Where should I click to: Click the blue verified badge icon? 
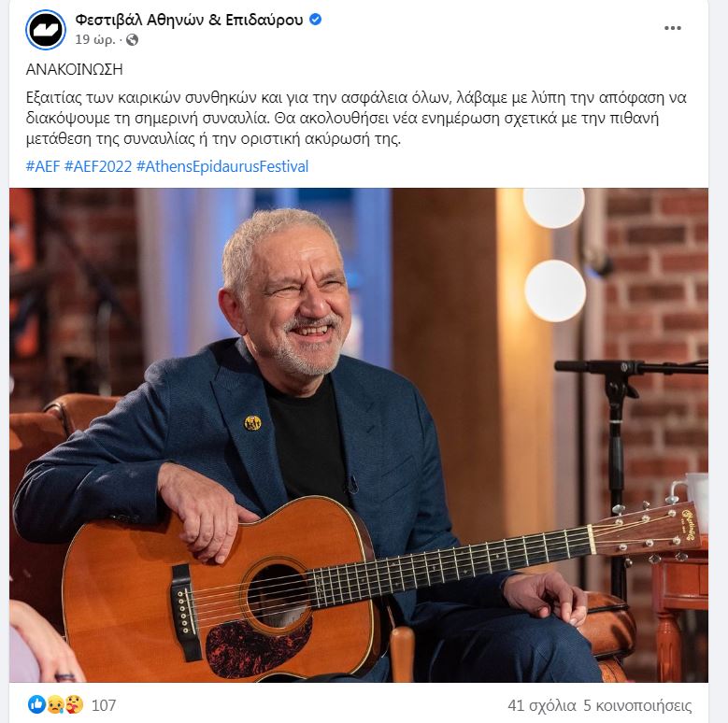(315, 20)
